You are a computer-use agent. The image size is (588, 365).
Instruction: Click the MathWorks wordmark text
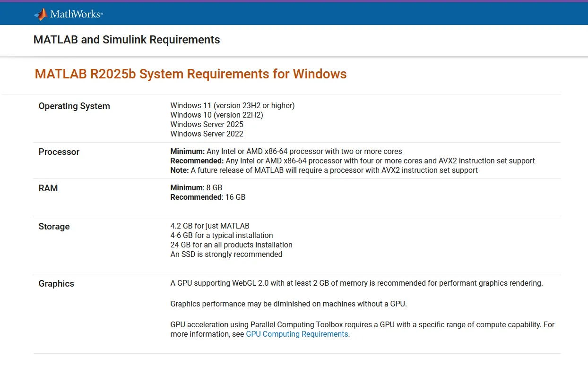pyautogui.click(x=76, y=14)
